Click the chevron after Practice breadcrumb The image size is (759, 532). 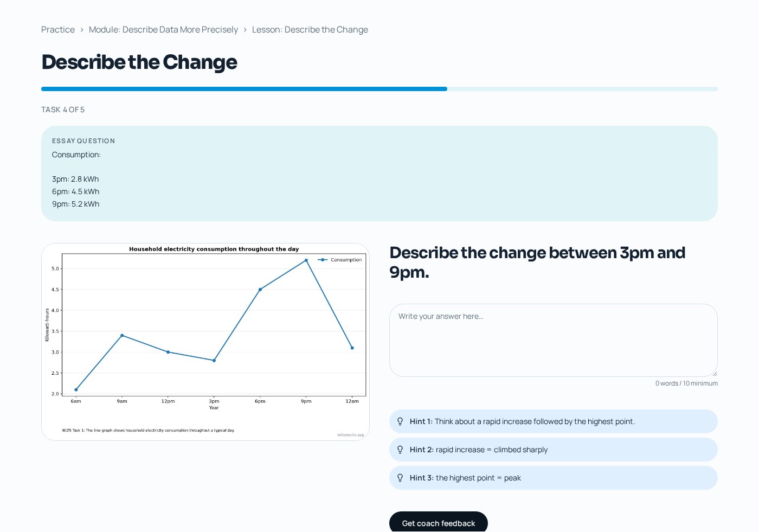(82, 30)
